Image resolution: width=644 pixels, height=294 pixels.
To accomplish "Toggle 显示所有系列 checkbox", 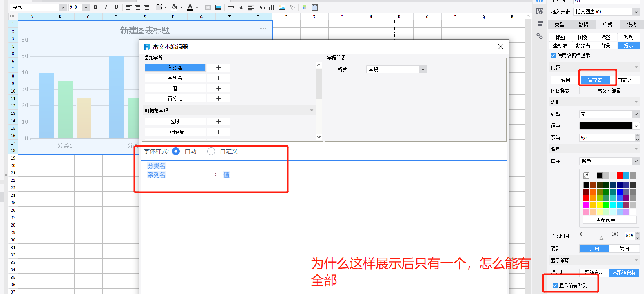I will (x=555, y=286).
